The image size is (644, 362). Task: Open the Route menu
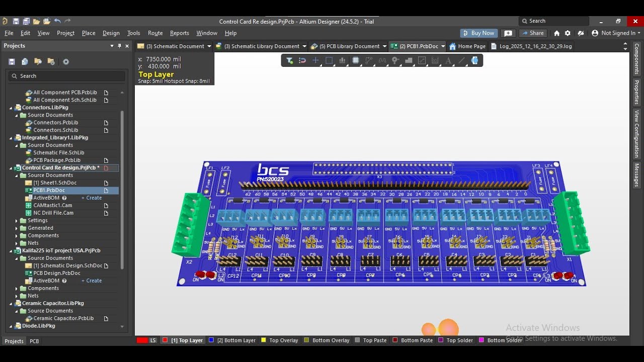[x=155, y=33]
